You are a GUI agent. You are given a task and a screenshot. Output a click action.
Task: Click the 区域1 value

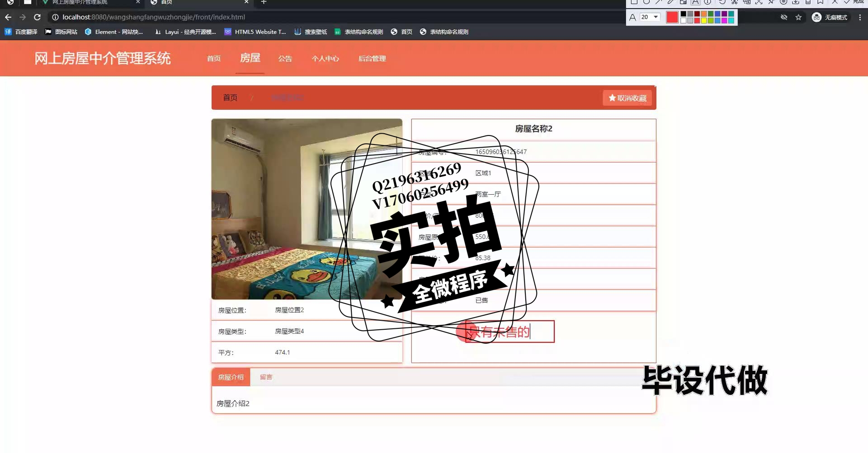pyautogui.click(x=483, y=173)
